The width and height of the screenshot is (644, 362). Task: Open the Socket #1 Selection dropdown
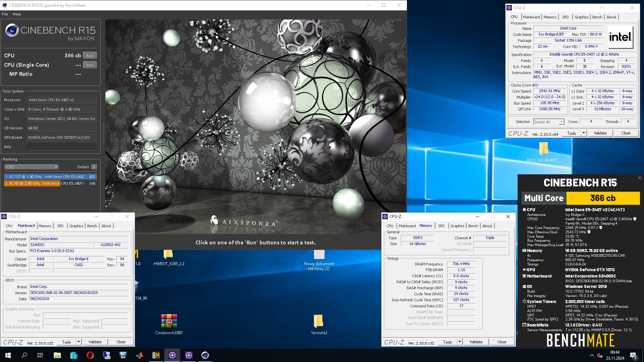(549, 122)
